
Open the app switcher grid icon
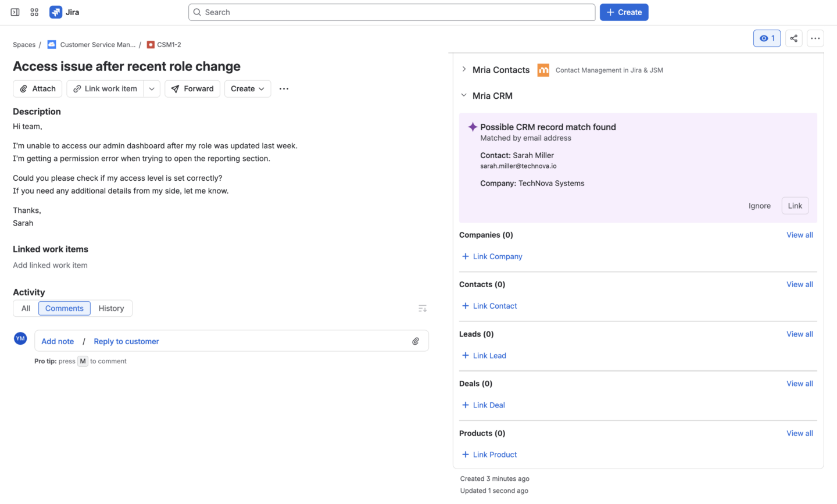click(x=34, y=12)
